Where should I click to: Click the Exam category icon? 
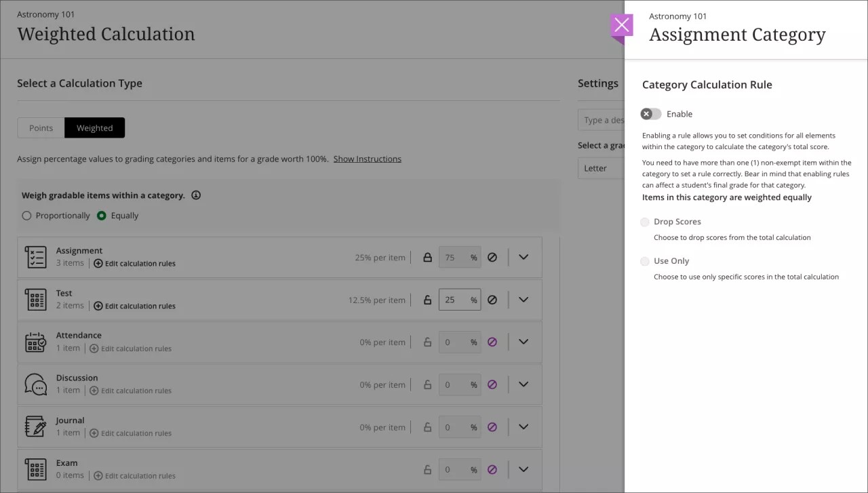point(36,469)
